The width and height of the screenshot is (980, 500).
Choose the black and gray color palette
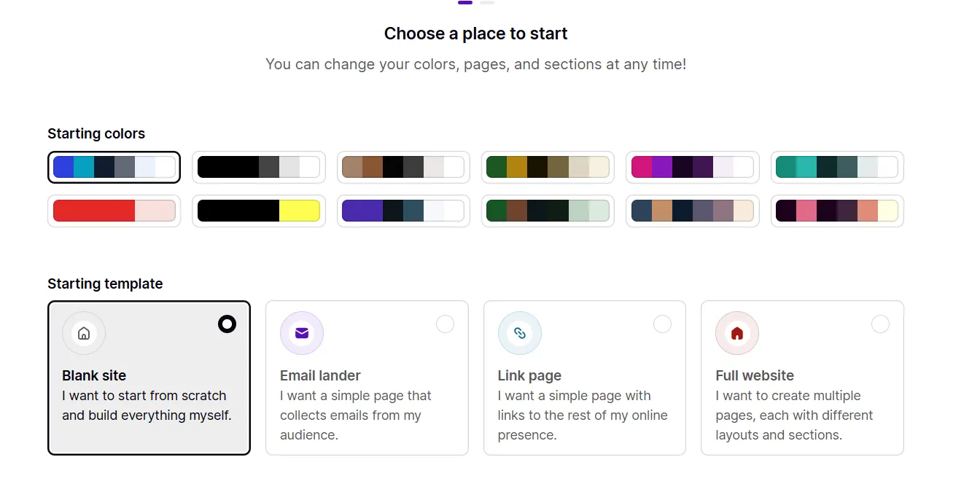point(259,168)
